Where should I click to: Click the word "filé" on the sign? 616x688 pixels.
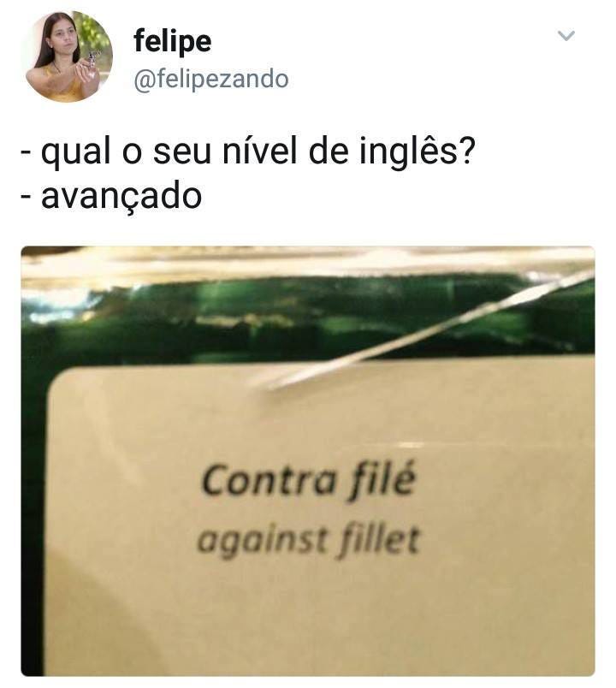tap(382, 481)
